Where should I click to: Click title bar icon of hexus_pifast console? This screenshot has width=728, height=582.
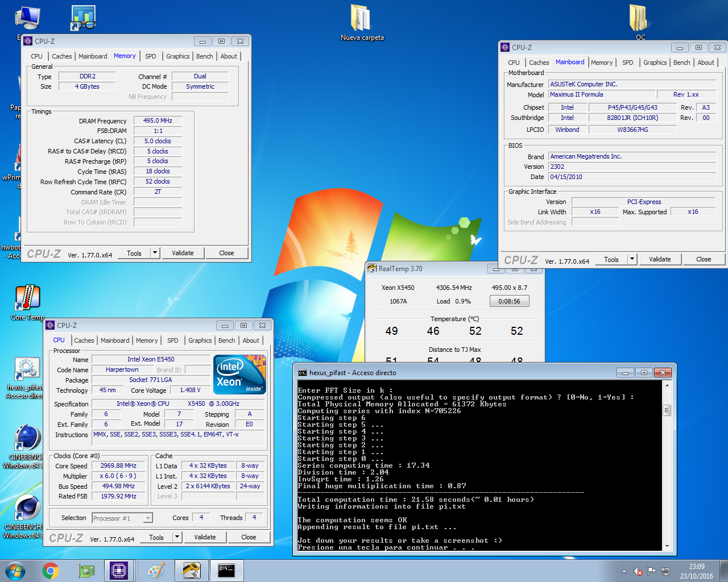(x=303, y=373)
